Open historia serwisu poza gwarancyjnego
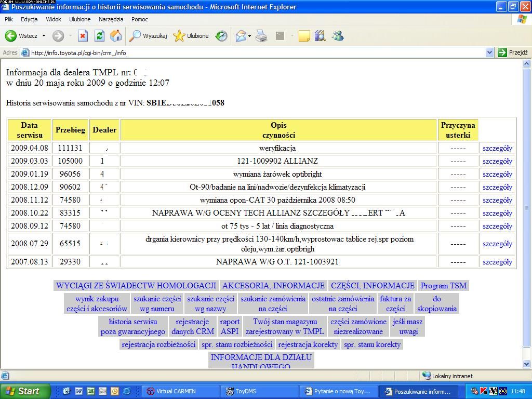Viewport: 532px width, 399px height. pos(133,326)
